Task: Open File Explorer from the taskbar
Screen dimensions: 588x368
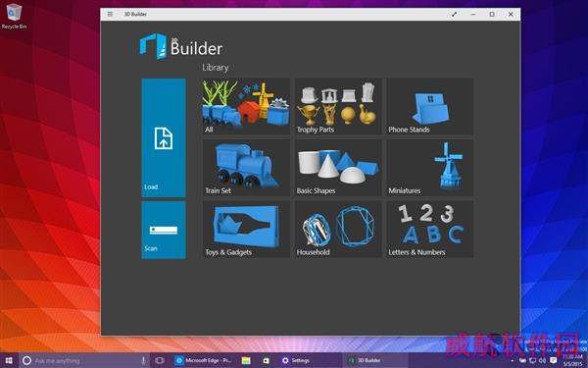Action: (x=246, y=361)
